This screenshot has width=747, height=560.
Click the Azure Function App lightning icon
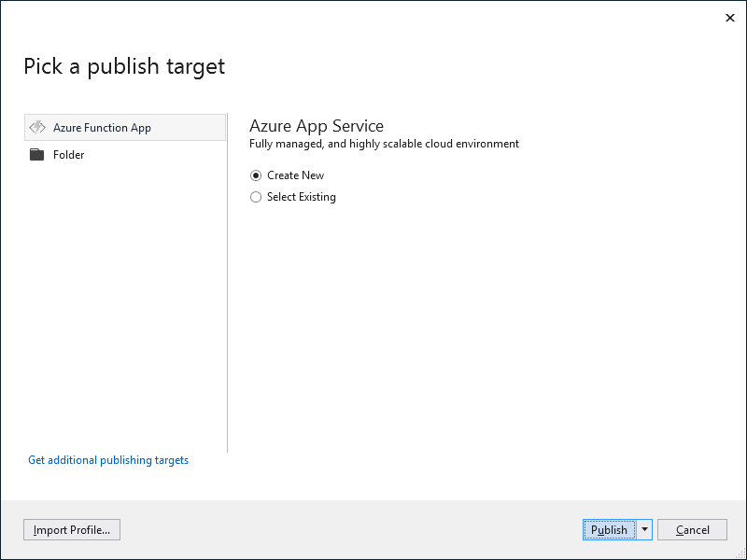point(37,128)
